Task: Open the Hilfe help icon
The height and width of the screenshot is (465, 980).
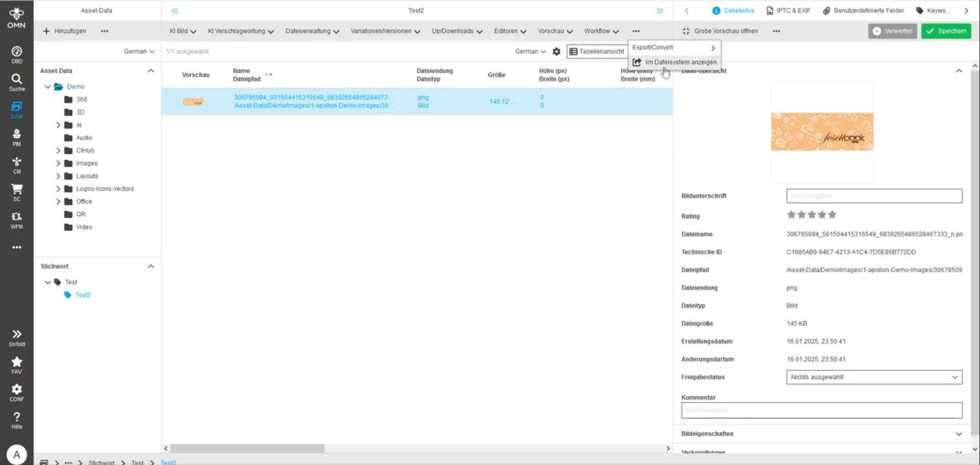Action: coord(17,420)
